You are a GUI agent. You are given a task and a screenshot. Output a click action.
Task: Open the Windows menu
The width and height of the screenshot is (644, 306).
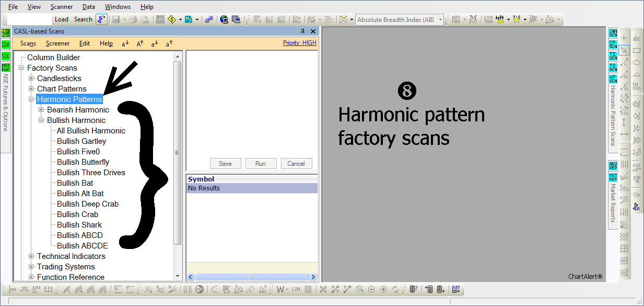[118, 7]
